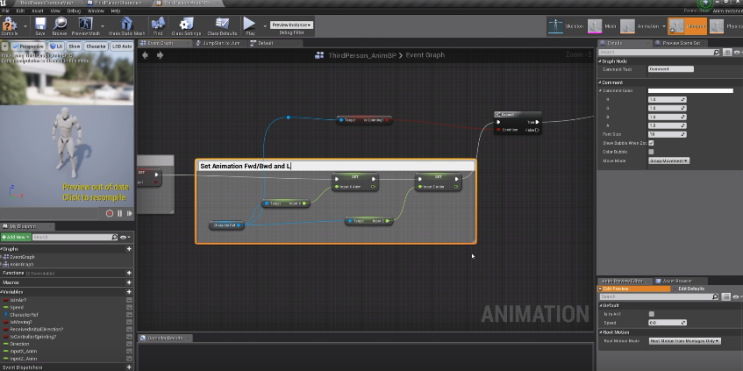The width and height of the screenshot is (743, 371).
Task: Click the Add New green button
Action: pos(16,237)
